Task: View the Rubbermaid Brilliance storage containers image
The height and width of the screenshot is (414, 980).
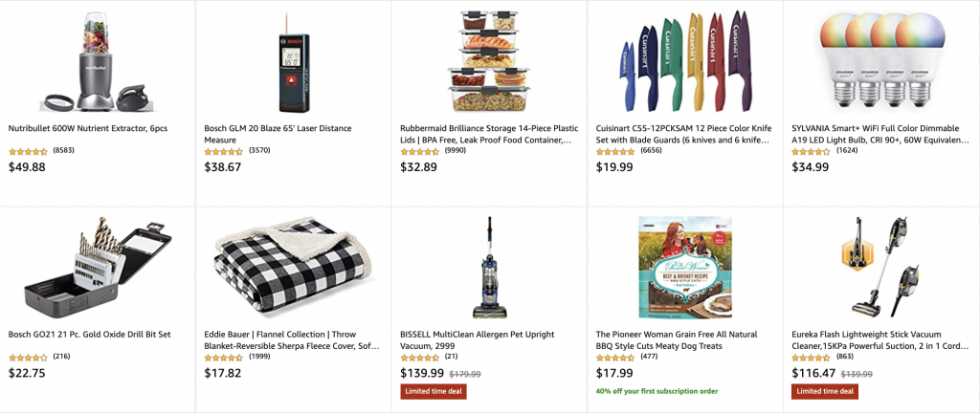Action: tap(489, 60)
